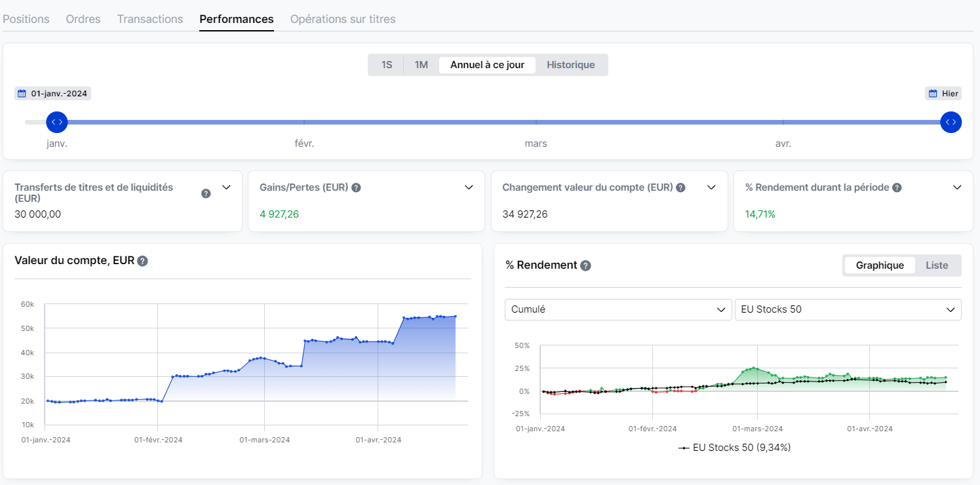Click the 30 000,00 transfers value
980x485 pixels.
pyautogui.click(x=37, y=214)
